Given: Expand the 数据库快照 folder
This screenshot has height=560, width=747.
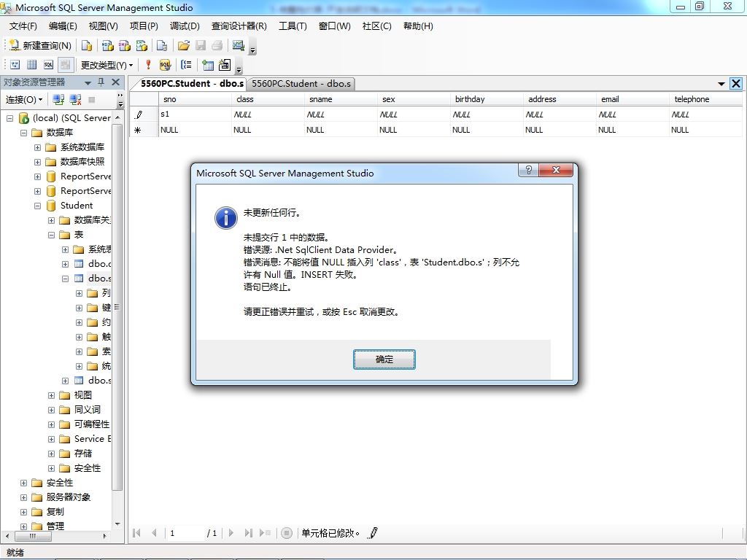Looking at the screenshot, I should (37, 162).
